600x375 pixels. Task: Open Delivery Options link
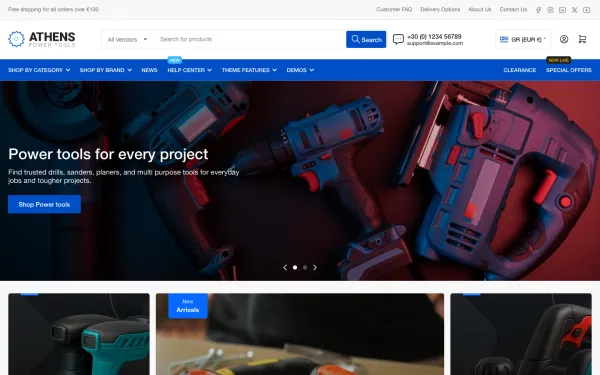pos(440,10)
